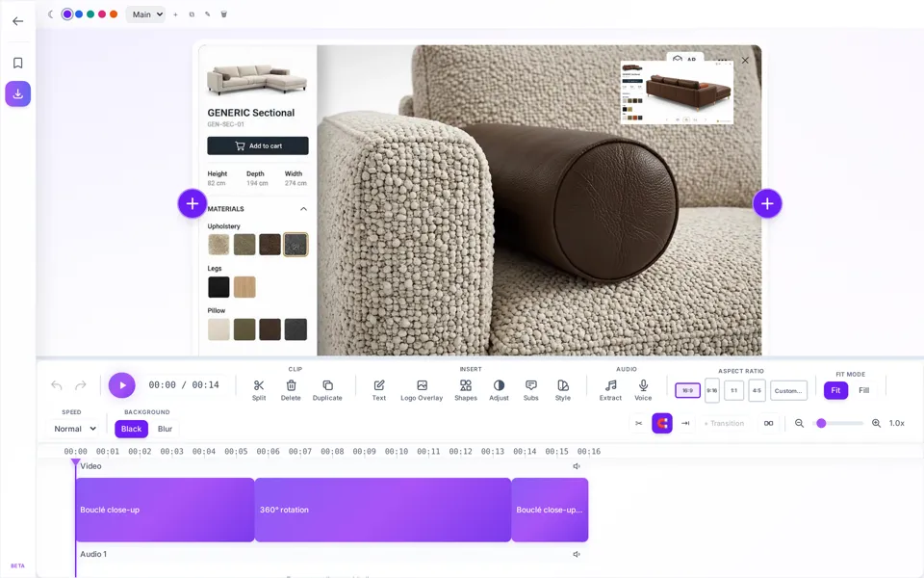The width and height of the screenshot is (924, 578).
Task: Choose the cream pillow swatch
Action: click(218, 329)
